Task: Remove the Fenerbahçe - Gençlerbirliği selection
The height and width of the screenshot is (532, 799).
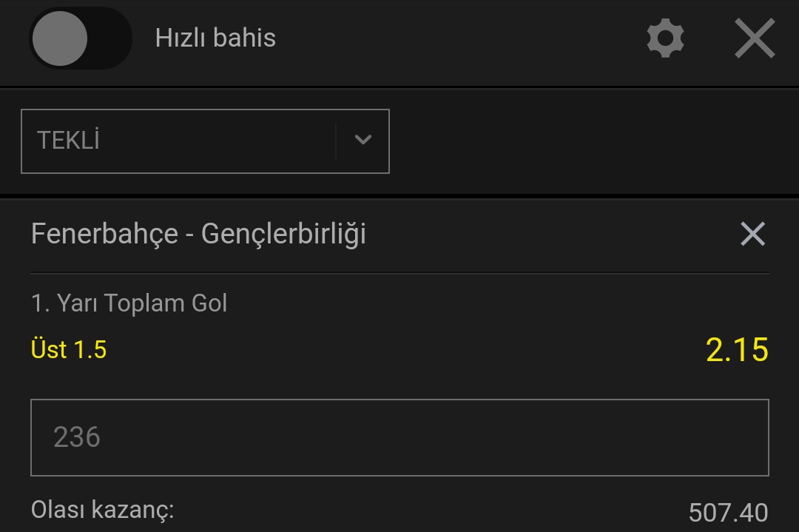Action: [752, 234]
